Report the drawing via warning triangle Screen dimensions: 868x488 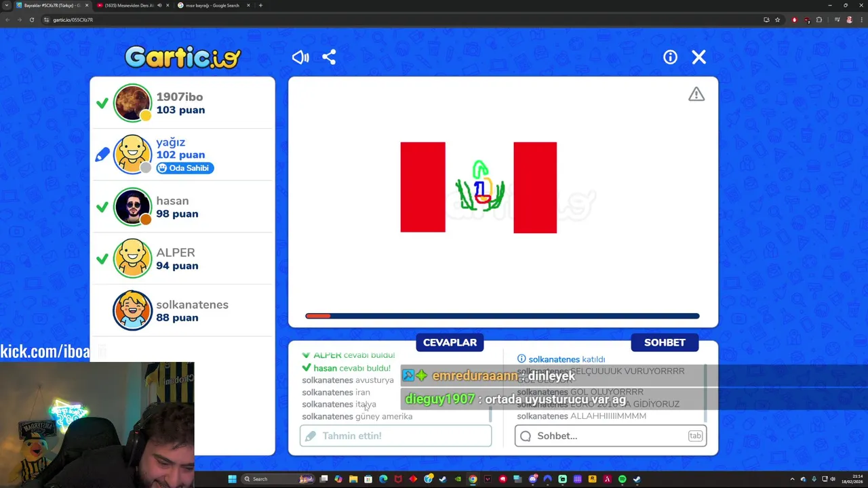tap(696, 94)
